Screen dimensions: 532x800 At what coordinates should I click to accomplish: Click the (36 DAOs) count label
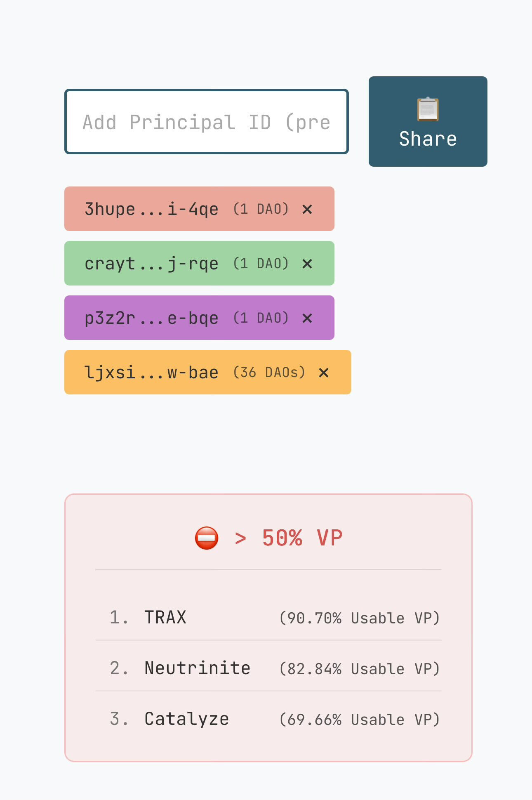click(x=269, y=373)
